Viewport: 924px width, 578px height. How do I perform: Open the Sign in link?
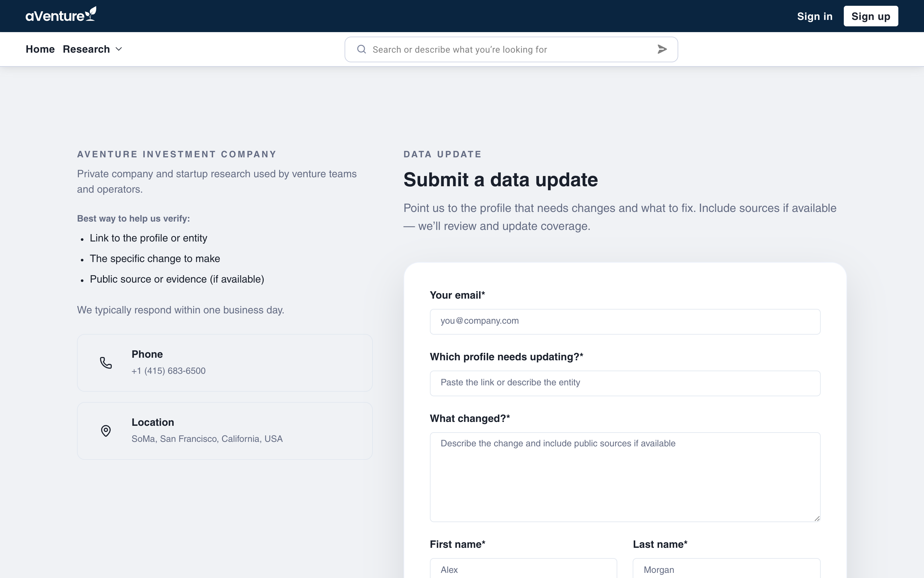click(x=814, y=16)
